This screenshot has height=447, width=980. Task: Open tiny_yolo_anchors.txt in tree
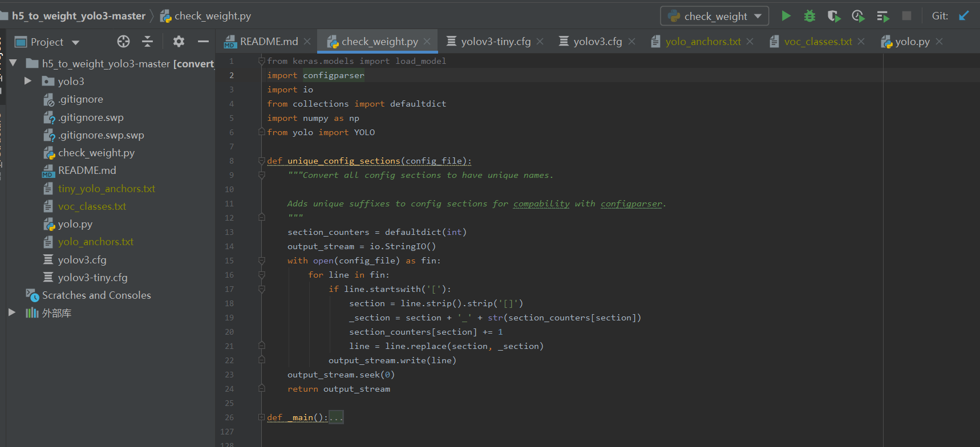coord(106,189)
